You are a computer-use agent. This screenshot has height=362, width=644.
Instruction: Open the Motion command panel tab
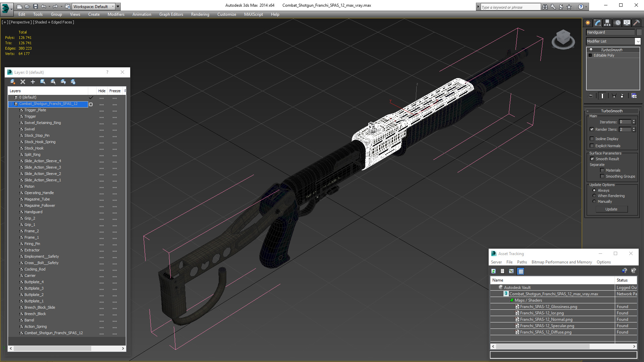pos(618,23)
